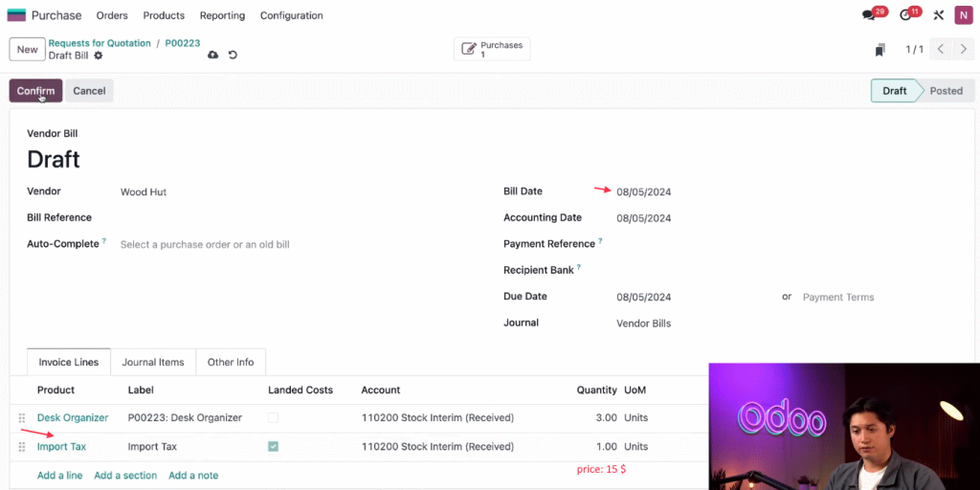Click Add a section link
This screenshot has height=490, width=980.
[125, 476]
